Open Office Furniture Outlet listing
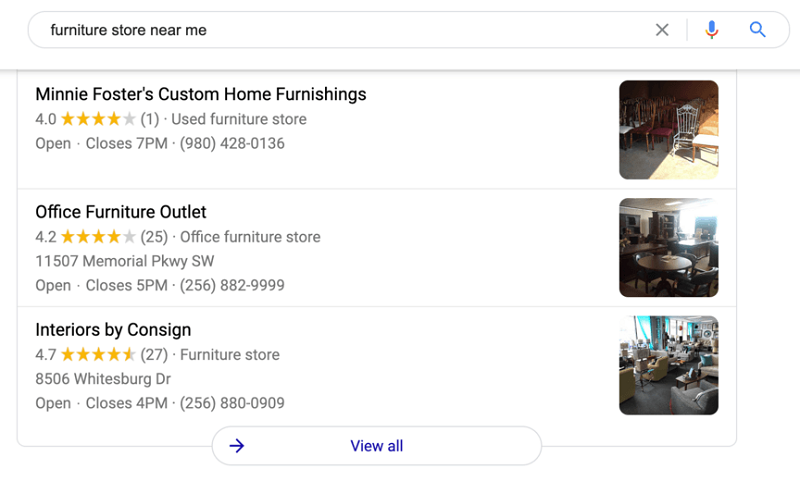The width and height of the screenshot is (800, 481). click(x=121, y=212)
